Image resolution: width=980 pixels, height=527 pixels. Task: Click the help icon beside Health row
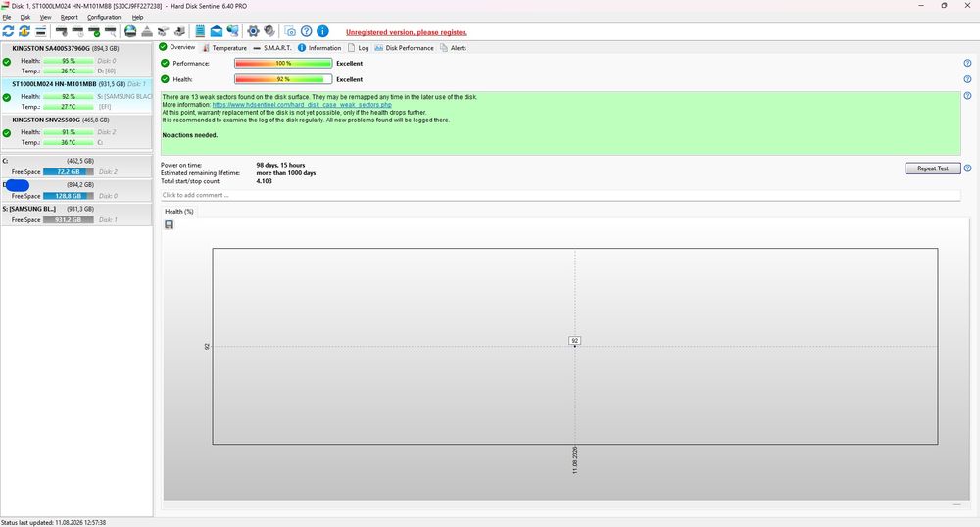[x=967, y=79]
